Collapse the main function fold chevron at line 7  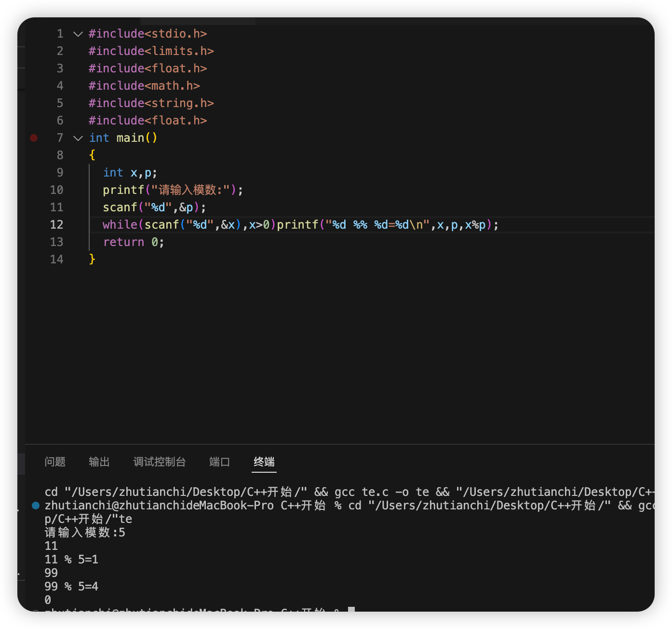(x=78, y=138)
